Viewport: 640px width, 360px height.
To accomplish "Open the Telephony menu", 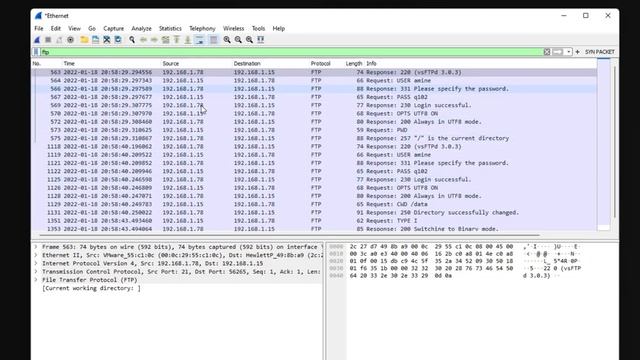I will [x=202, y=29].
